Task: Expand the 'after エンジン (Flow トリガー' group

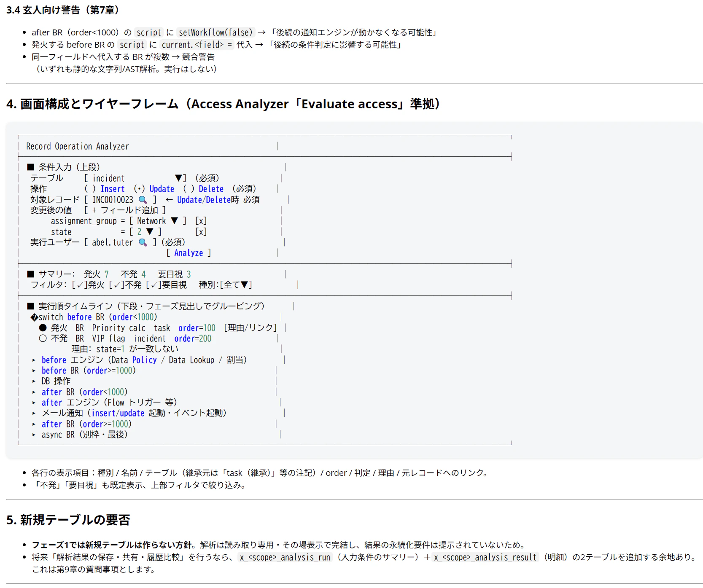Action: [34, 403]
